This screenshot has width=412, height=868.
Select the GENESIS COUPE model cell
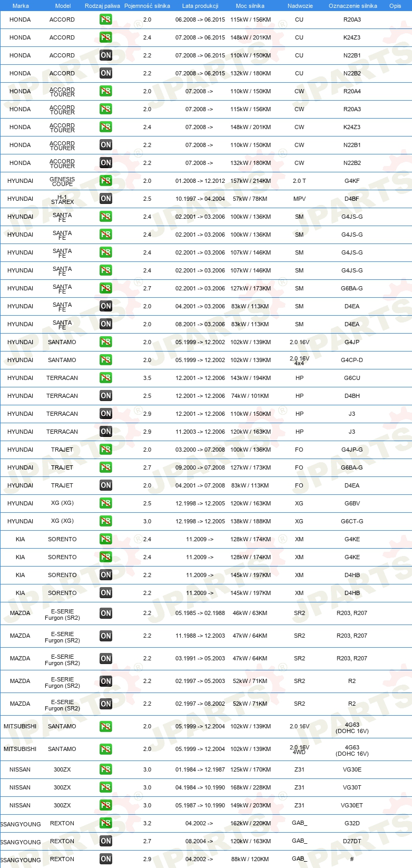point(62,181)
